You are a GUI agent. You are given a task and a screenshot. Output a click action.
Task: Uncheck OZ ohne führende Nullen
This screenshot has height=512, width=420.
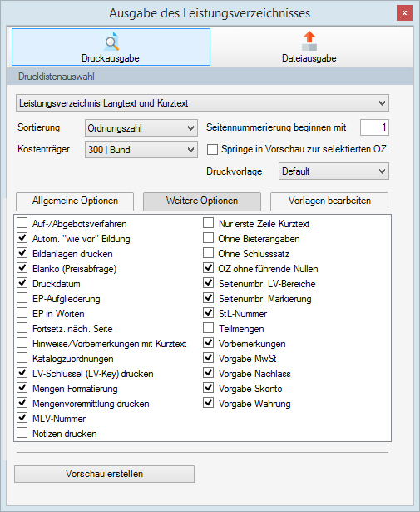coord(209,268)
